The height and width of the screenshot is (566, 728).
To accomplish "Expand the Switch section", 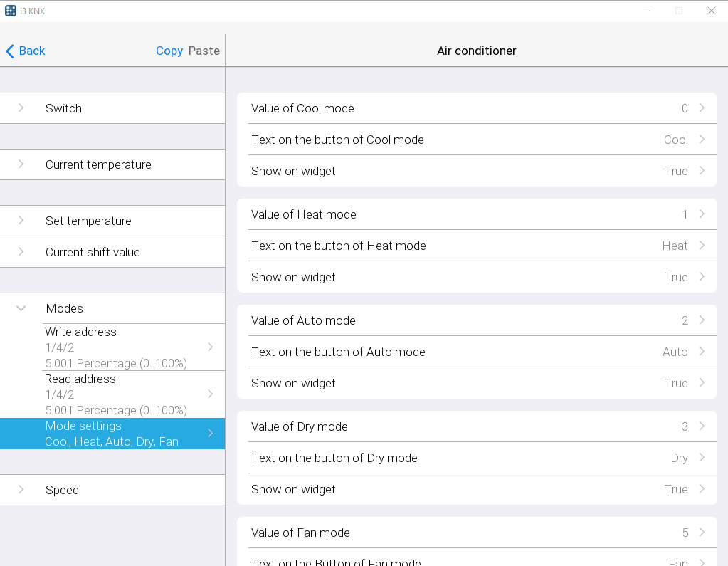I will click(21, 108).
